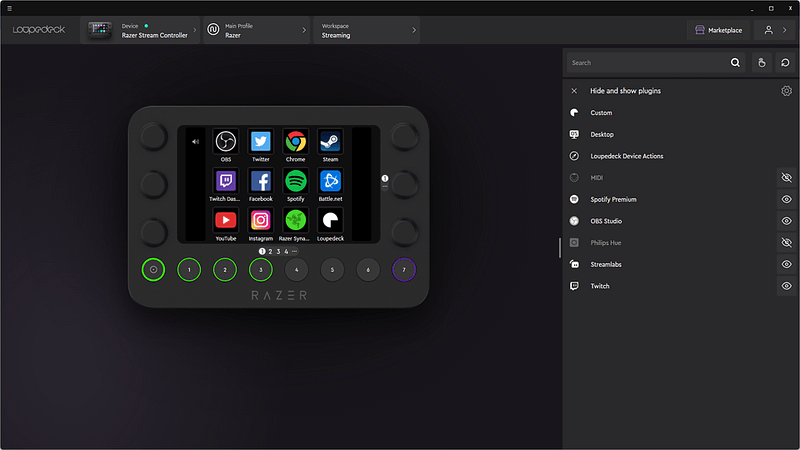Screen dimensions: 800x450
Task: Select the Spotify tile on device
Action: [x=295, y=181]
